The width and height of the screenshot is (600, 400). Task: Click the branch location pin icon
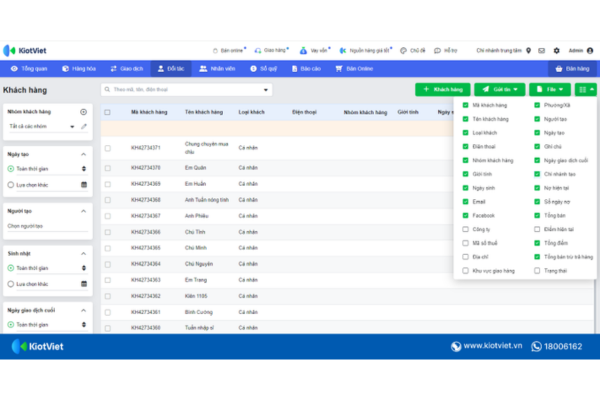coord(528,51)
